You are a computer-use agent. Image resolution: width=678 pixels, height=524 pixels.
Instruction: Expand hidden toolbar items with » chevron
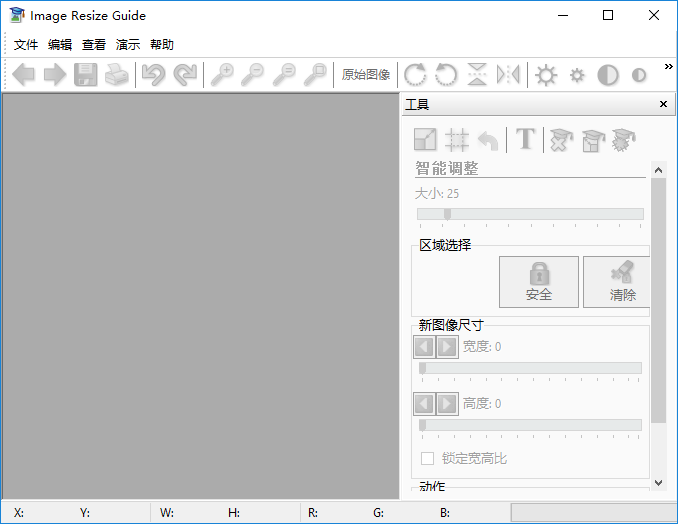click(668, 67)
